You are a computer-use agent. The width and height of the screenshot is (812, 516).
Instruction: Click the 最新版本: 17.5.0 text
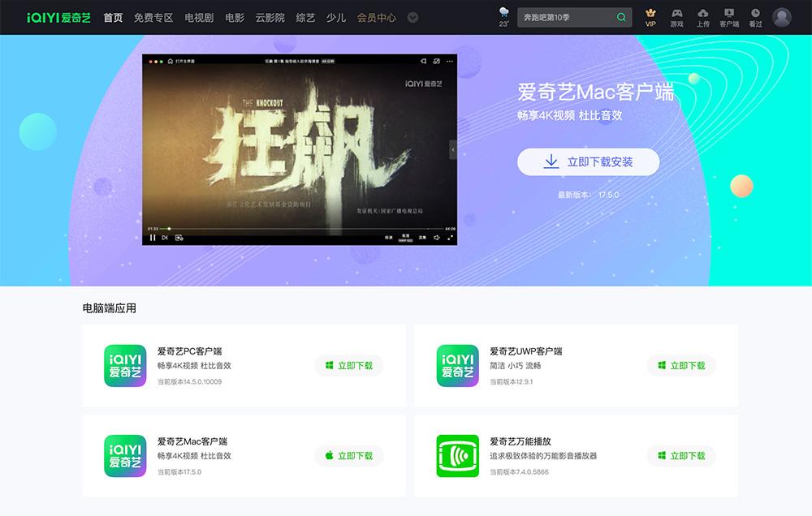[588, 195]
